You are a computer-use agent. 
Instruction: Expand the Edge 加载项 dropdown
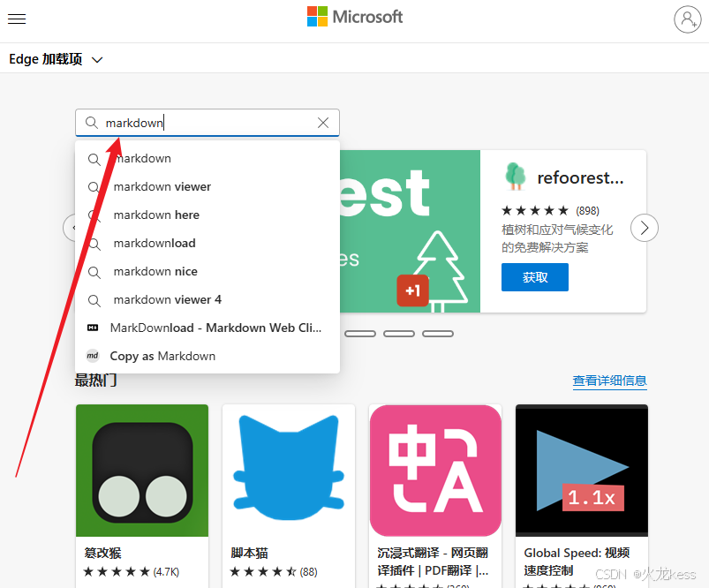coord(56,59)
